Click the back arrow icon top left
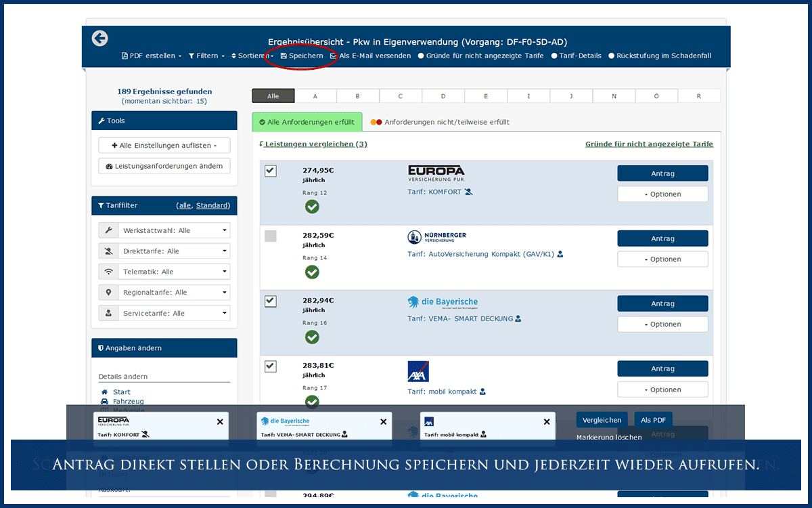The width and height of the screenshot is (812, 508). click(99, 39)
